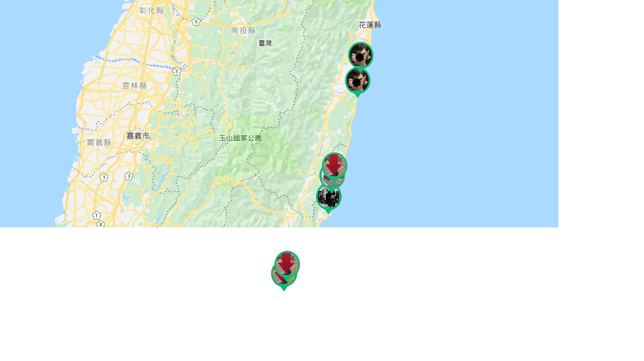Open the photographer marker nearest 花蓮縣 label

[x=361, y=55]
